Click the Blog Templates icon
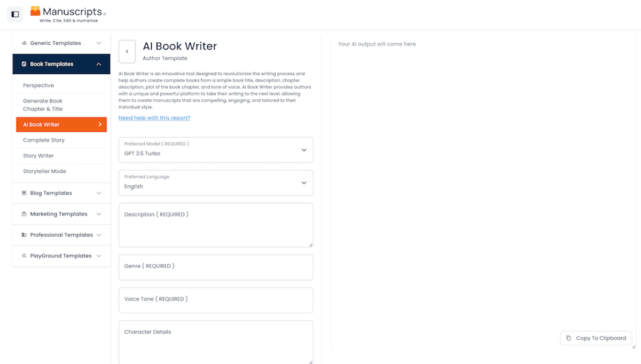 click(x=24, y=193)
